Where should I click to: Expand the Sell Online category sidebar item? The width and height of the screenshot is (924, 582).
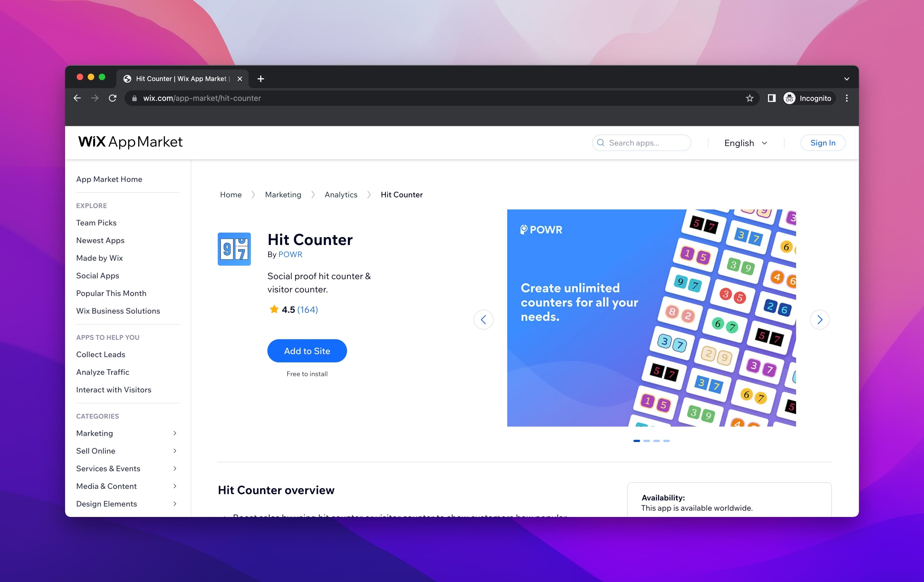[174, 451]
